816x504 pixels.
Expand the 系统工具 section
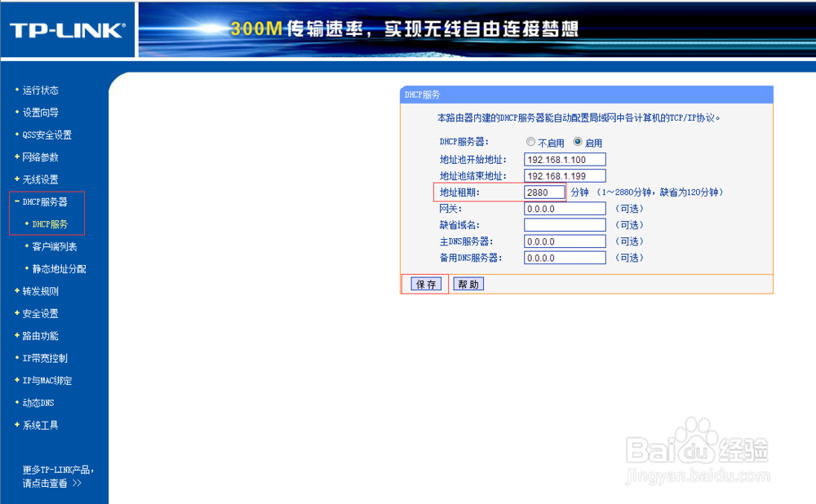pyautogui.click(x=38, y=424)
